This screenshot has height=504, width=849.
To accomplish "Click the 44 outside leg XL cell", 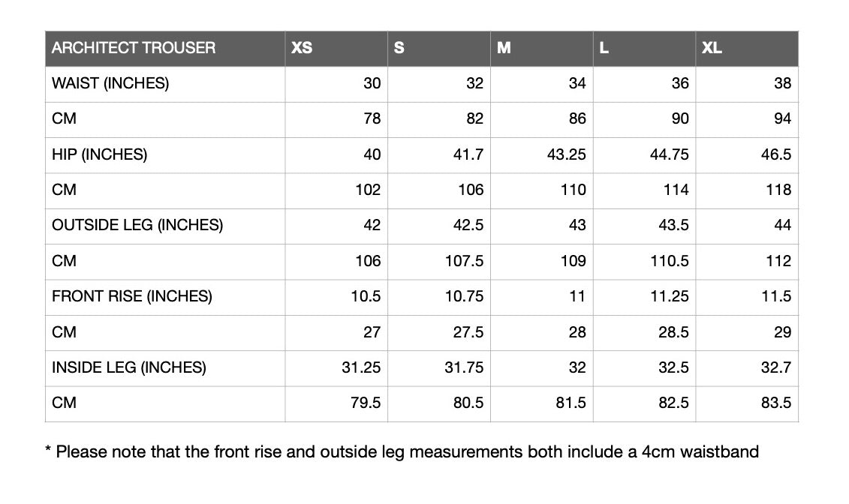I will (x=747, y=226).
